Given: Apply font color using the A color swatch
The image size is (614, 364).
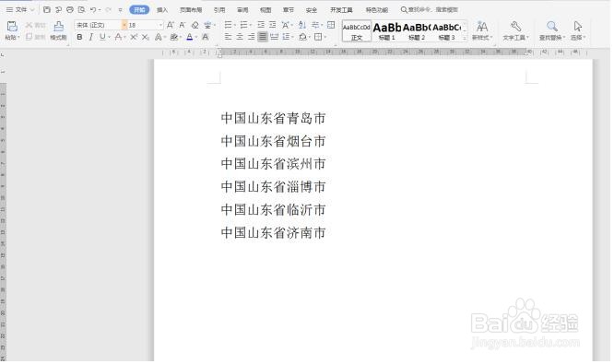Looking at the screenshot, I should coord(190,37).
